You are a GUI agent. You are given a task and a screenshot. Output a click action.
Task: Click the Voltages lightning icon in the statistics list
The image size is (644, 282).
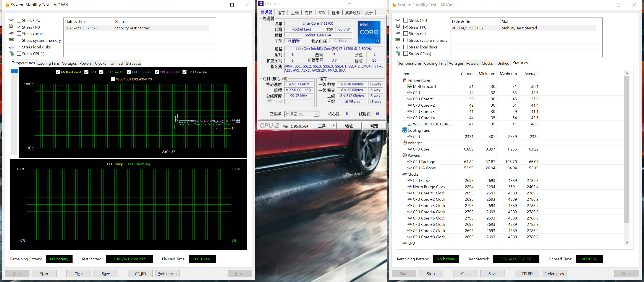(x=404, y=143)
